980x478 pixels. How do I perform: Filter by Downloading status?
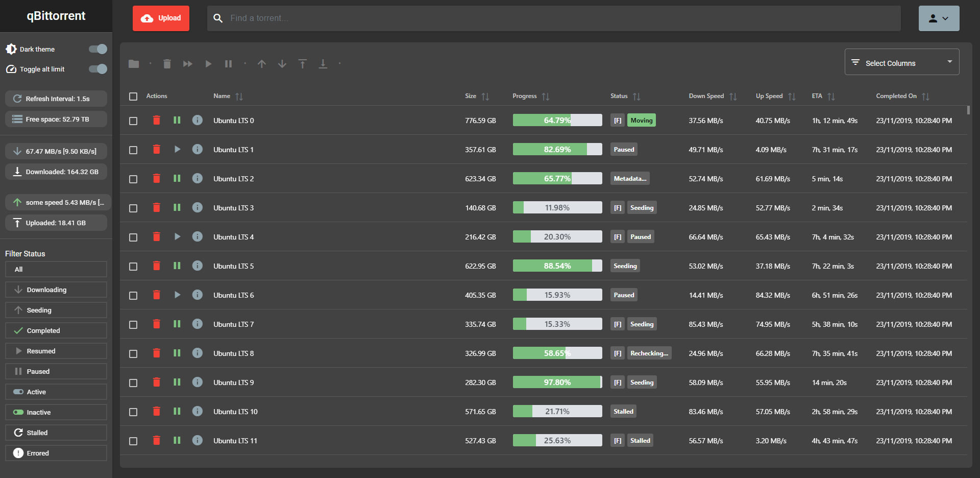tap(56, 290)
